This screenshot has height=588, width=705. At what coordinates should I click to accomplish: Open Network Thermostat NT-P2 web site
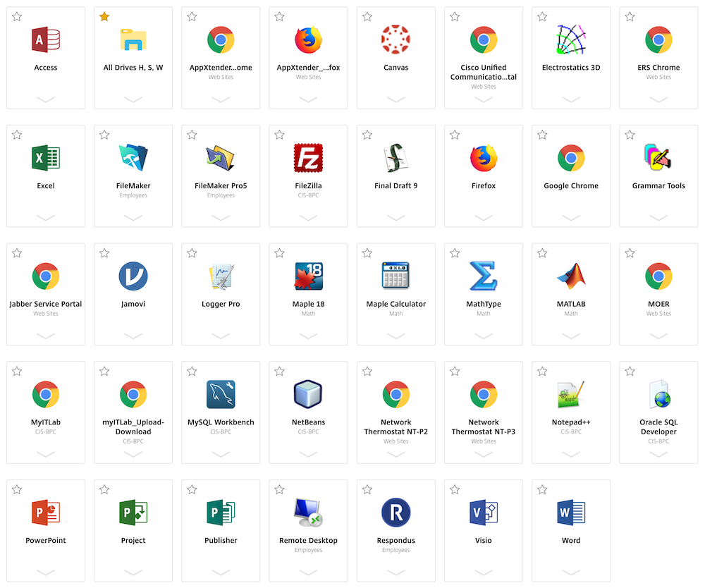(396, 394)
